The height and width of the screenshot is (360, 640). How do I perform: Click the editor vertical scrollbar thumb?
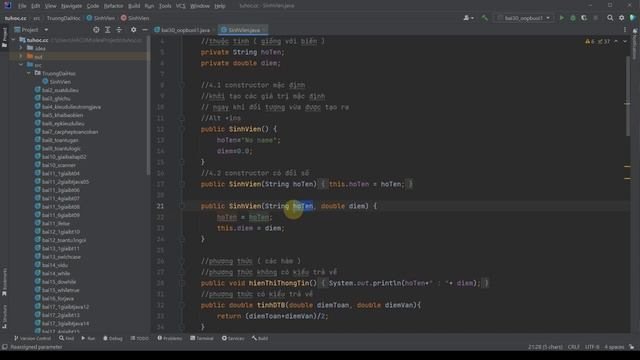coord(628,96)
